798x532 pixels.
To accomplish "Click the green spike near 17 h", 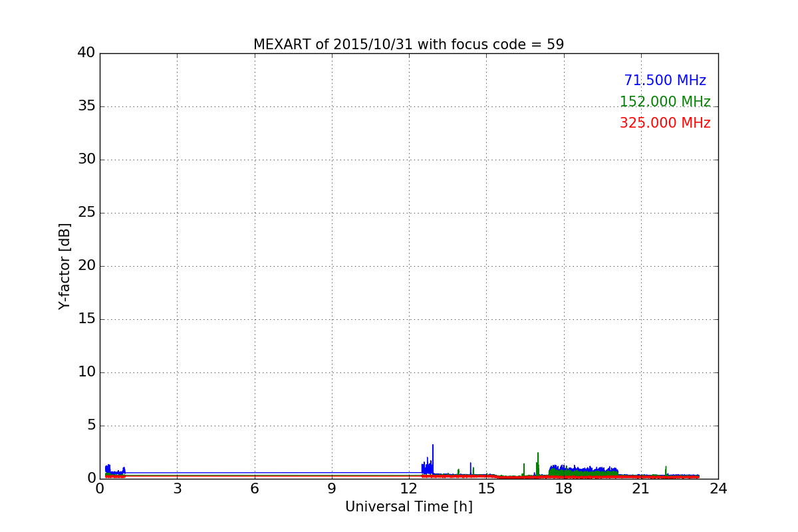I will click(538, 464).
